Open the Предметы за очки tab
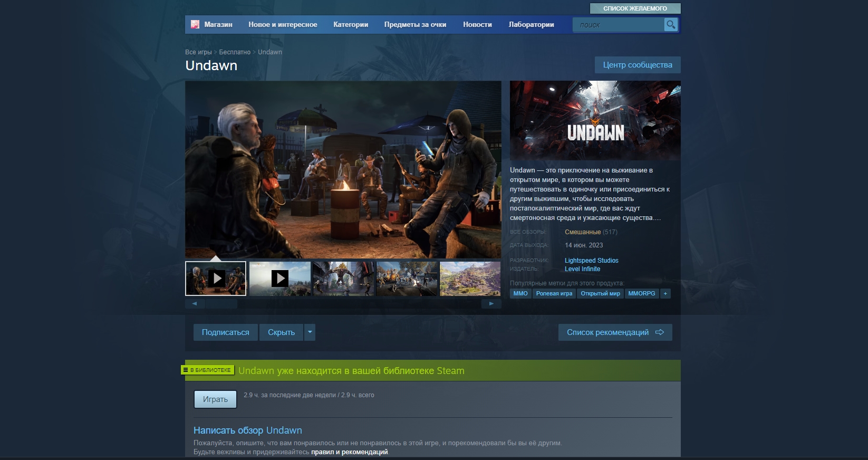 [415, 24]
